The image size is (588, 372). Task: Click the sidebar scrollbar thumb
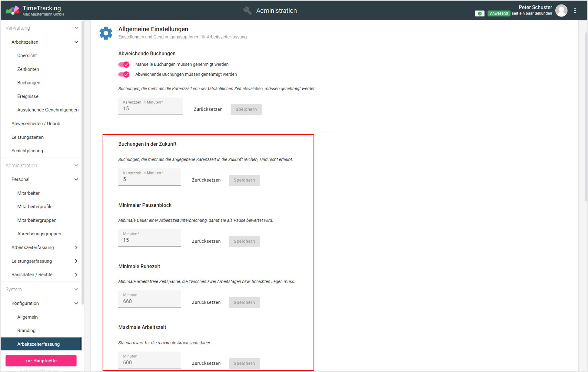click(x=83, y=163)
